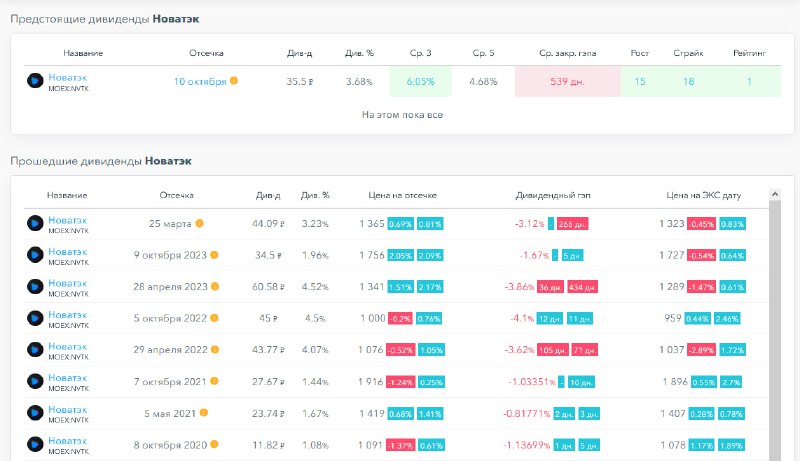Click the Новатэк logo in the 28 апреля 2023 row
800x461 pixels.
(x=35, y=287)
